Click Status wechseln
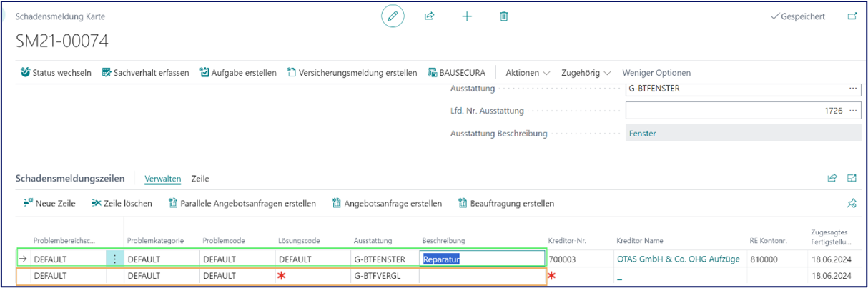 coord(56,73)
